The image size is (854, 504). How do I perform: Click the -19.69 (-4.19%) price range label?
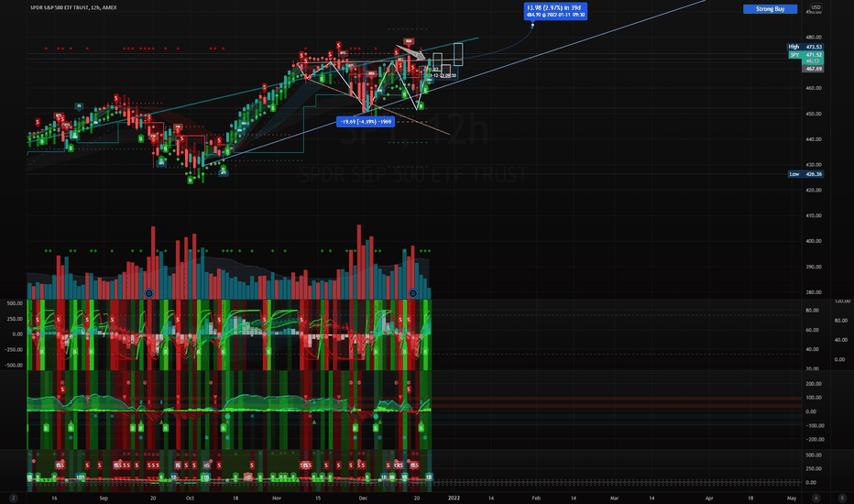click(x=366, y=122)
